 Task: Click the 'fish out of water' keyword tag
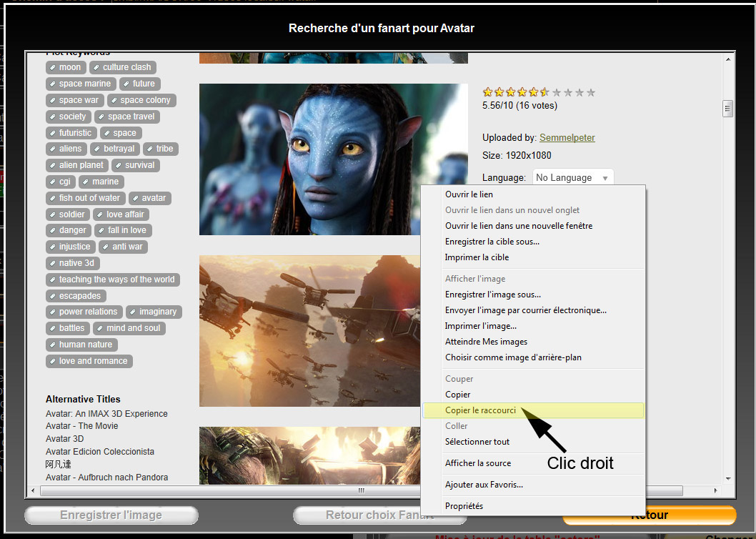(85, 198)
